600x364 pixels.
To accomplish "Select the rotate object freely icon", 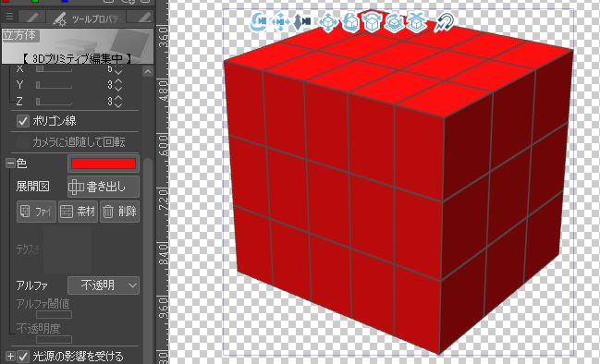I will [x=349, y=22].
